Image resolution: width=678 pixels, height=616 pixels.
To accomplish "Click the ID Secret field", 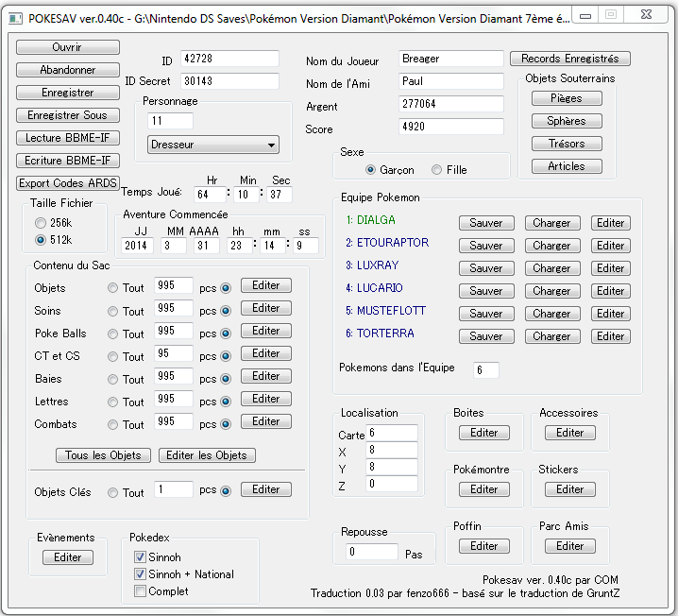I will click(229, 81).
